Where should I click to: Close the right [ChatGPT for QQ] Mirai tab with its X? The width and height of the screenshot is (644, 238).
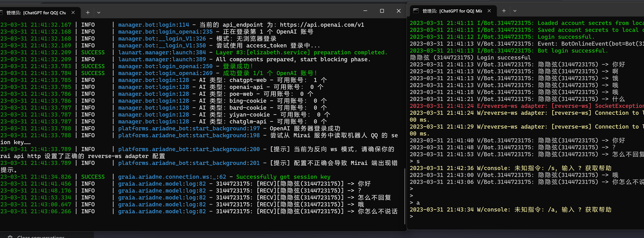[x=489, y=11]
